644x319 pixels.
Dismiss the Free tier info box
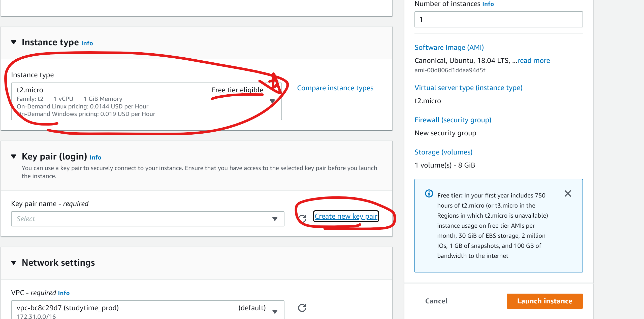coord(568,193)
